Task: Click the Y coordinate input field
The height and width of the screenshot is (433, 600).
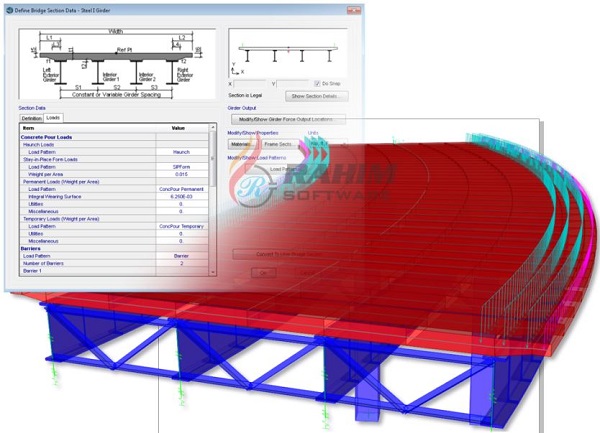Action: coord(292,84)
